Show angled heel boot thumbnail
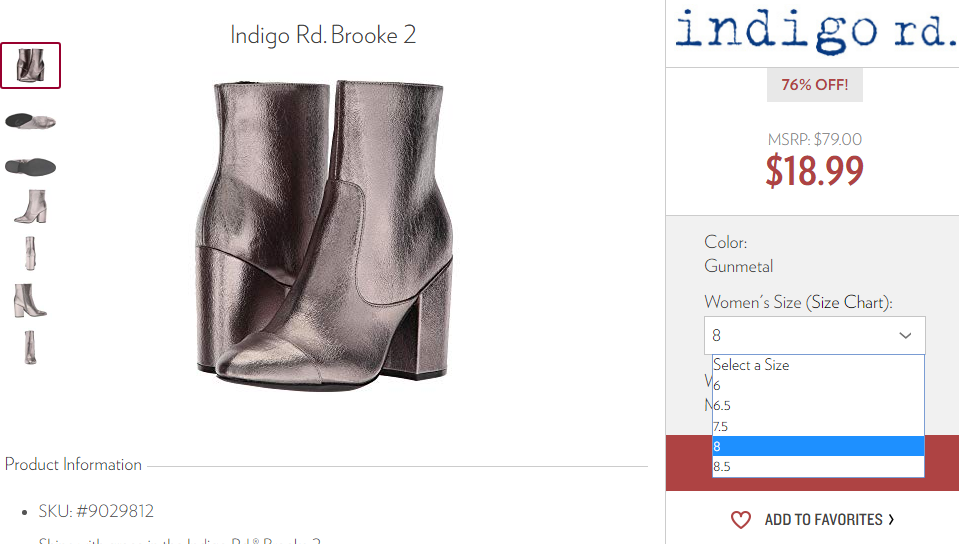Image resolution: width=959 pixels, height=544 pixels. pos(29,300)
